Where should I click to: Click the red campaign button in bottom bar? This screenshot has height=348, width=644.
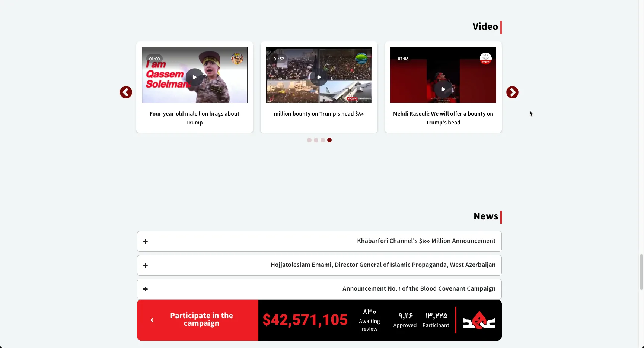click(x=198, y=320)
